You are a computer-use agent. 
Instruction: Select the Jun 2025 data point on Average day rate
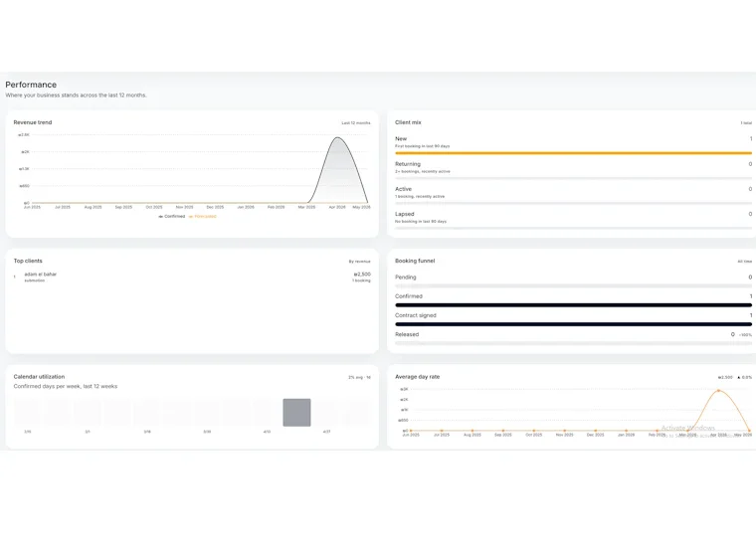click(411, 430)
